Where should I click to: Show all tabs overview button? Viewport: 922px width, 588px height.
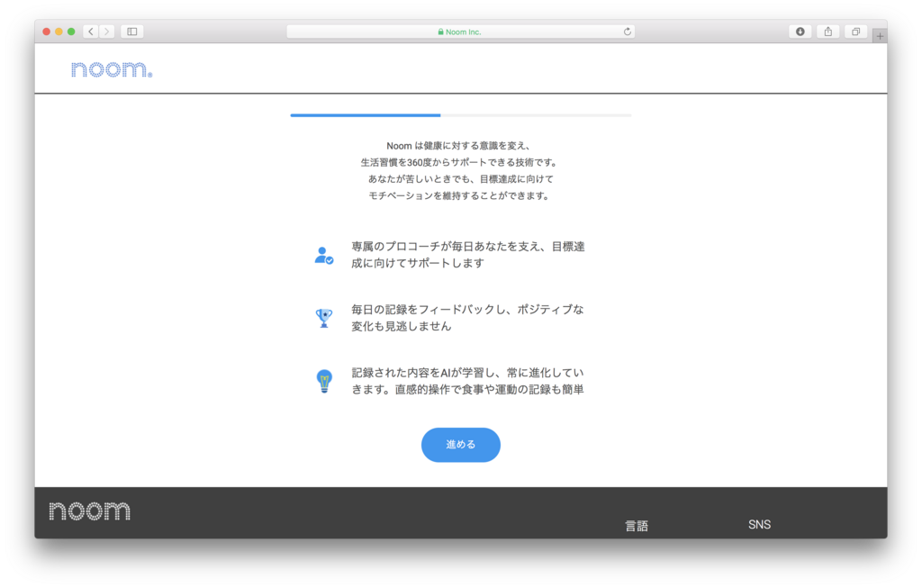tap(855, 32)
